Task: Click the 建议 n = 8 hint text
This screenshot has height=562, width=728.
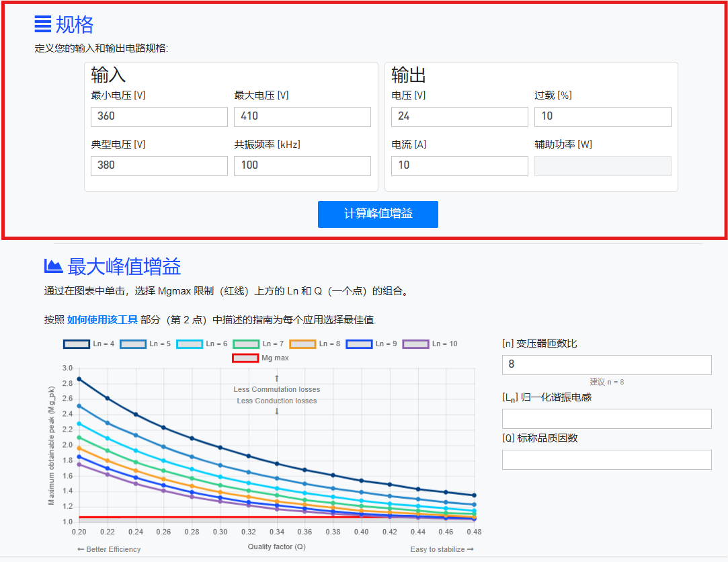Action: (606, 382)
